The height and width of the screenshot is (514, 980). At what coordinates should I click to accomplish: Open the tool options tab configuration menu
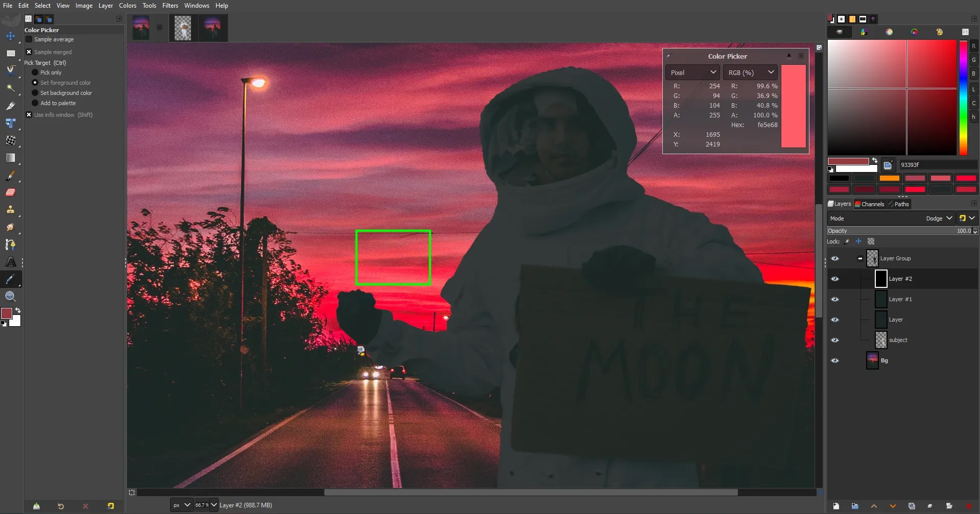click(119, 19)
